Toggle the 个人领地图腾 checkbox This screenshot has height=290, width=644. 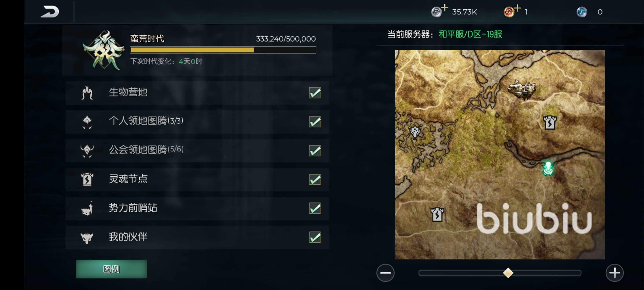point(315,122)
